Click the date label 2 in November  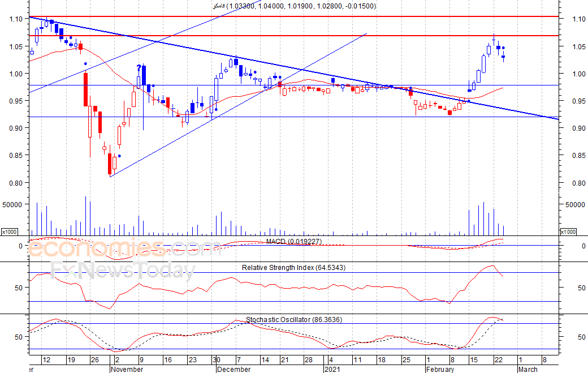pos(117,360)
